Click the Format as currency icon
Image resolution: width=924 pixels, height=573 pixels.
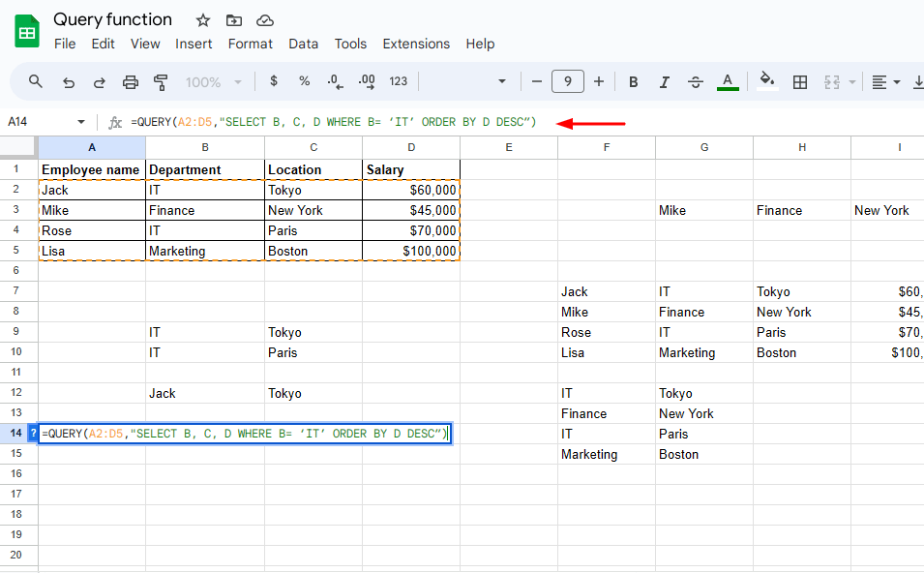click(x=276, y=81)
